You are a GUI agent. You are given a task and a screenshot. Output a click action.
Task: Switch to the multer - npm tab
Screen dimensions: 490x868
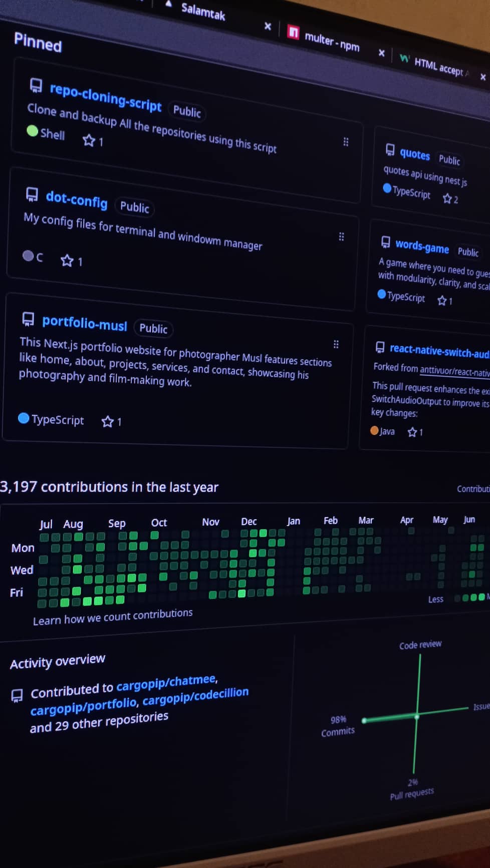(x=331, y=42)
